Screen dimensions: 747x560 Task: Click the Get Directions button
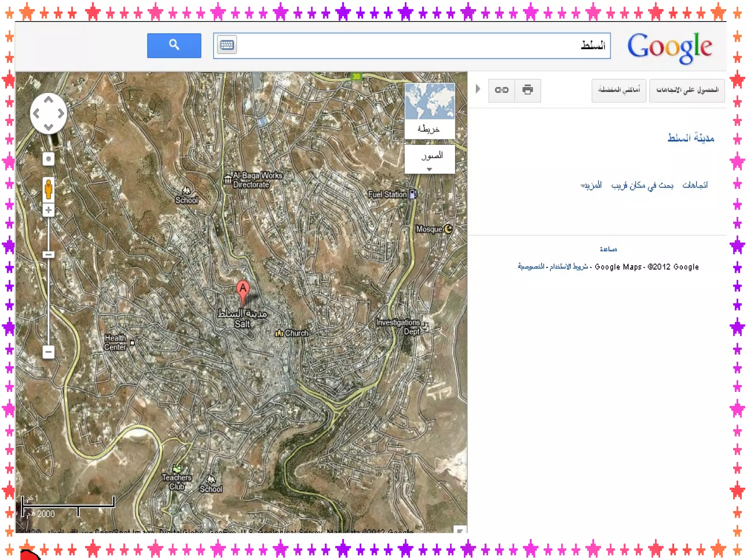point(687,90)
